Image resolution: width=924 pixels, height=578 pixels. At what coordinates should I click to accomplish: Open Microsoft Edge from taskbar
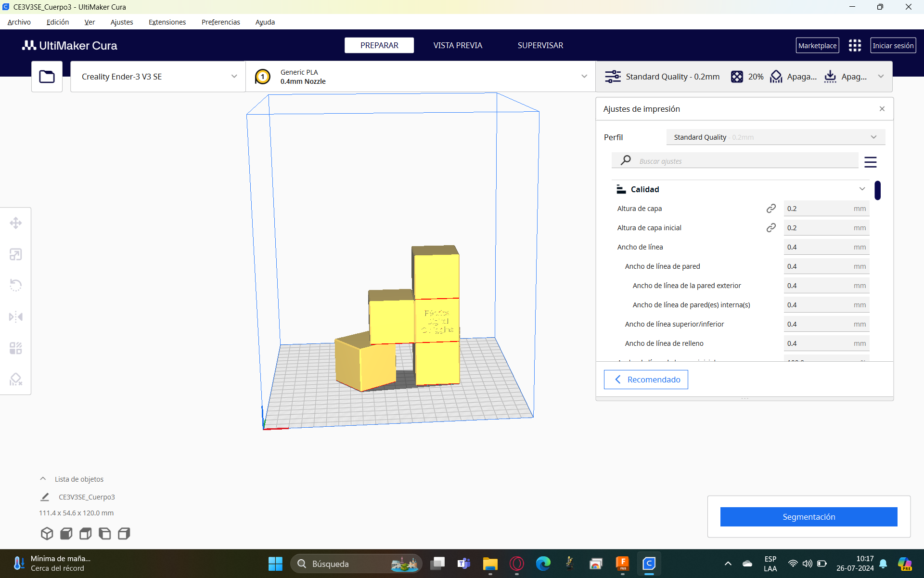coord(543,564)
